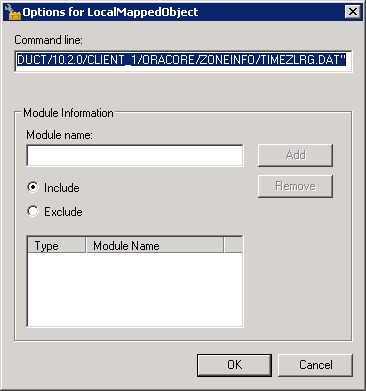Viewport: 366px width, 391px height.
Task: Focus the Module name text box
Action: pos(135,155)
